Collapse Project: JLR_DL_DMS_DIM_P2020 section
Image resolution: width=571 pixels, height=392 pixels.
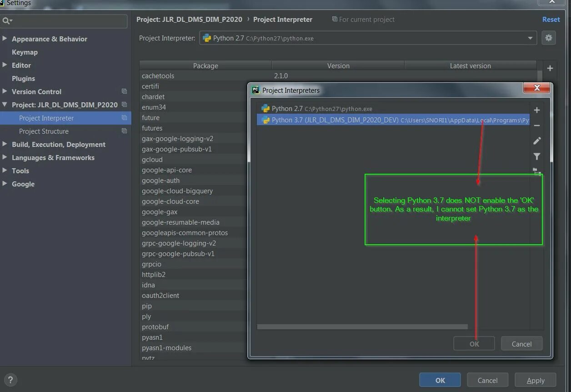[5, 105]
